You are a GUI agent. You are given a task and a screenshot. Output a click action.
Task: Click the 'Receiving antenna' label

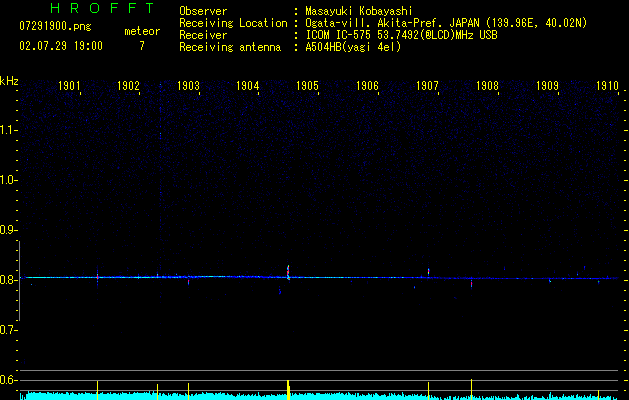(230, 47)
